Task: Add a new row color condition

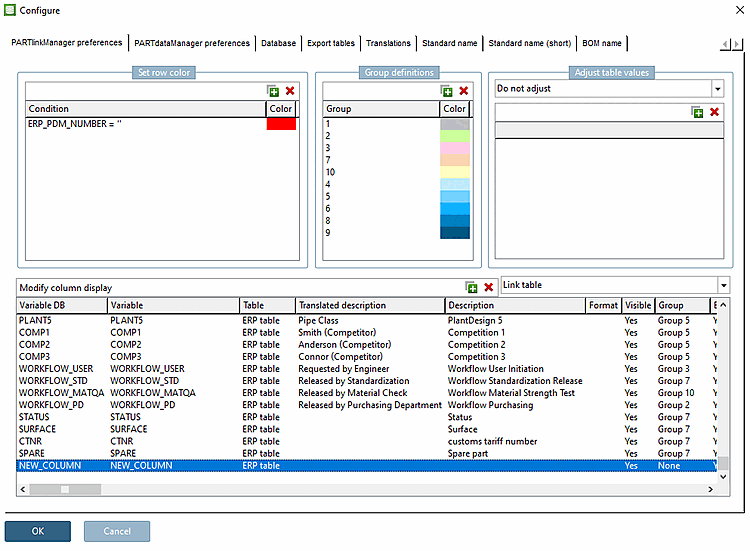Action: (x=273, y=90)
